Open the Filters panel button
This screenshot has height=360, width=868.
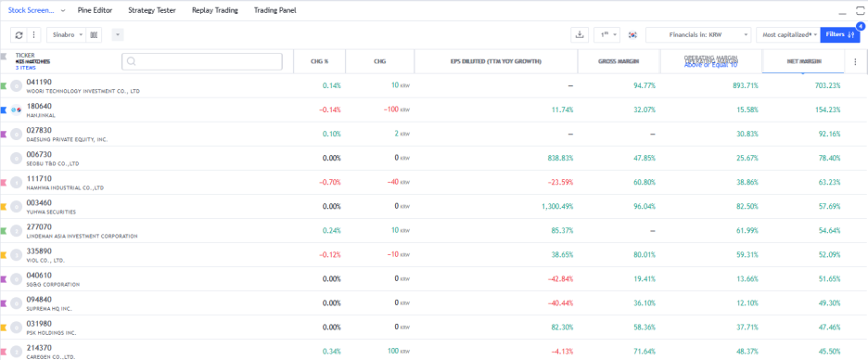click(840, 35)
